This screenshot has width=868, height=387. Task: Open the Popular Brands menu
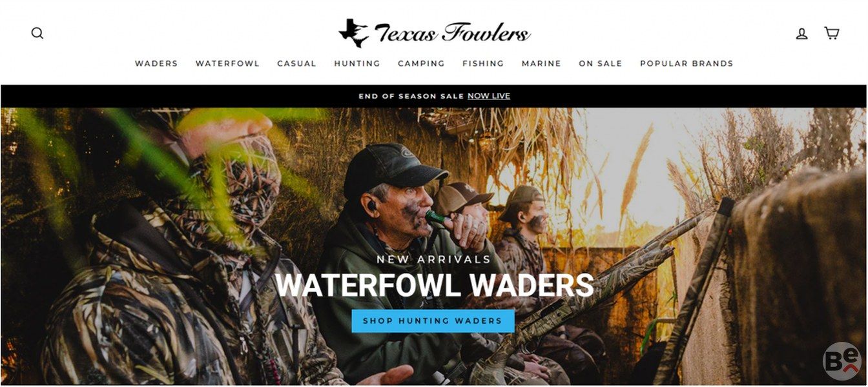click(687, 63)
